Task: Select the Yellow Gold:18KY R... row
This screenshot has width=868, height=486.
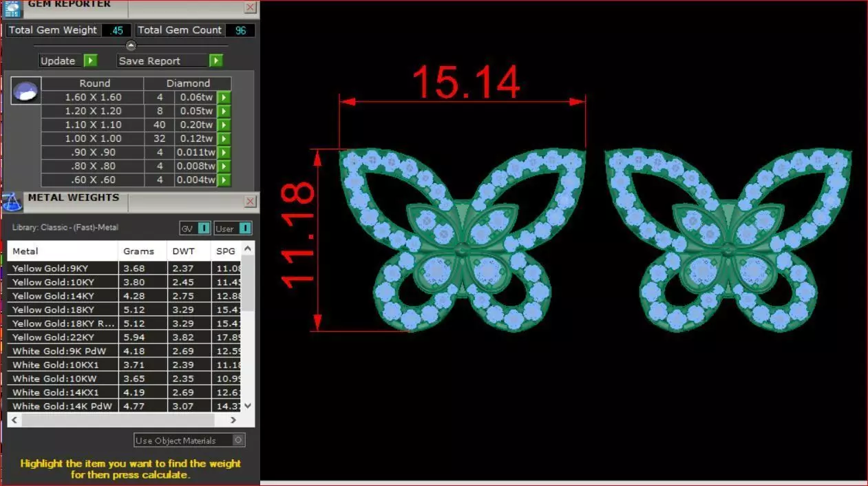Action: pos(125,324)
